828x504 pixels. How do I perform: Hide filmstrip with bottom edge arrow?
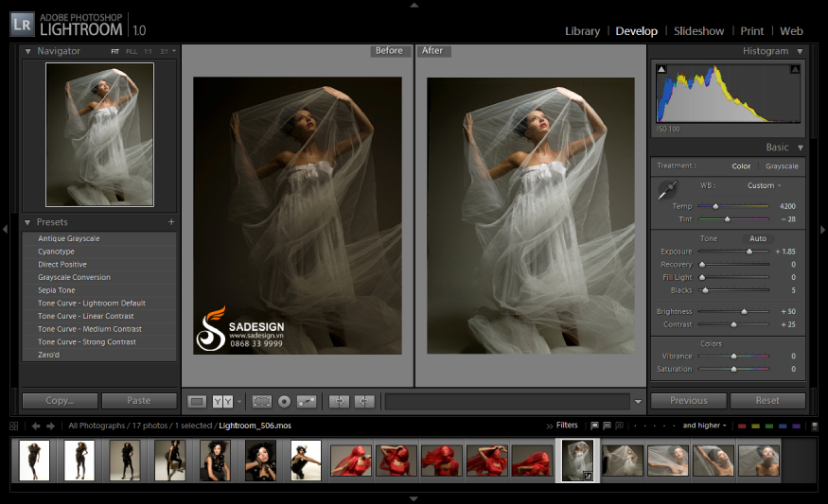pyautogui.click(x=414, y=498)
